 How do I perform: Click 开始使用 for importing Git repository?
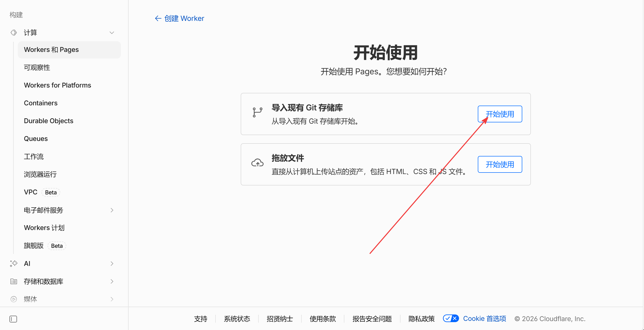tap(500, 114)
